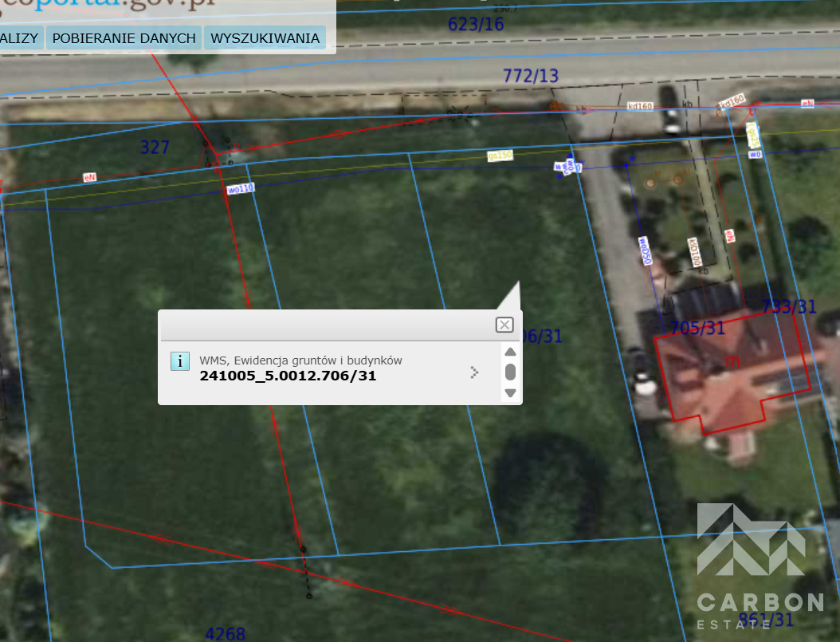Click the Carbon Estate logo watermark
The image size is (840, 642).
(x=759, y=566)
